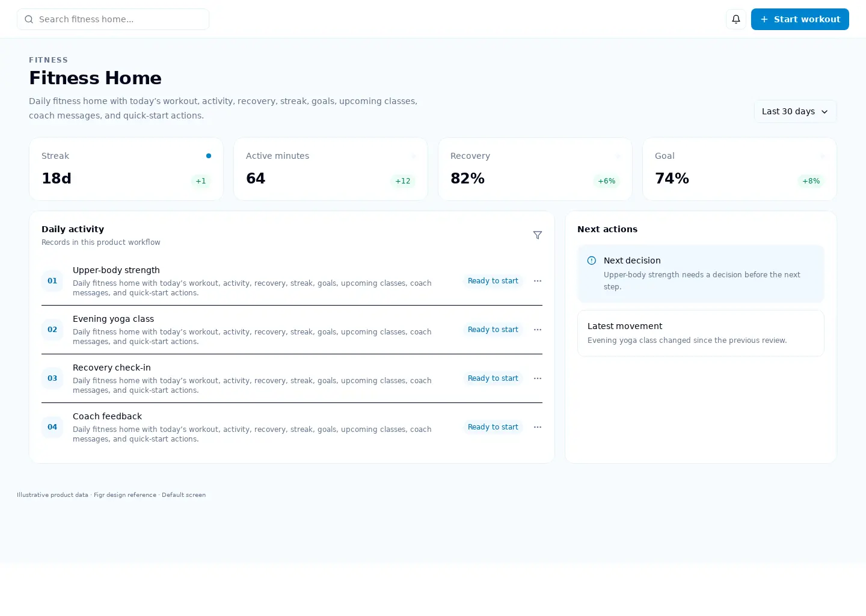Click Ready to start for Coach feedback
The image size is (866, 616).
[x=493, y=427]
